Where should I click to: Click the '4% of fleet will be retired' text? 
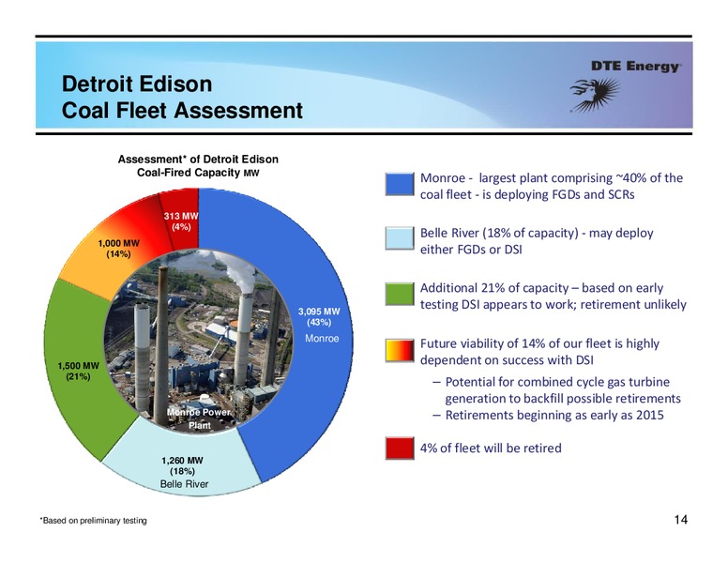(491, 448)
